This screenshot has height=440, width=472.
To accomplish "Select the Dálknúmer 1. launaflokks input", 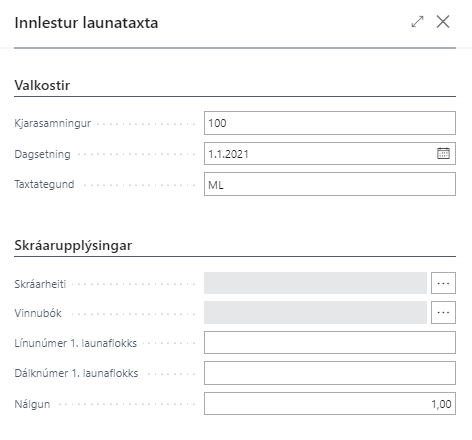I will (330, 373).
